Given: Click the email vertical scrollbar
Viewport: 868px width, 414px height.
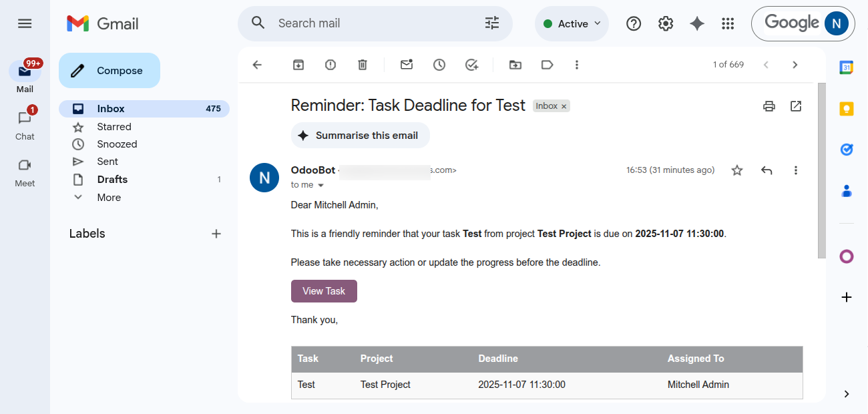Looking at the screenshot, I should pos(822,171).
